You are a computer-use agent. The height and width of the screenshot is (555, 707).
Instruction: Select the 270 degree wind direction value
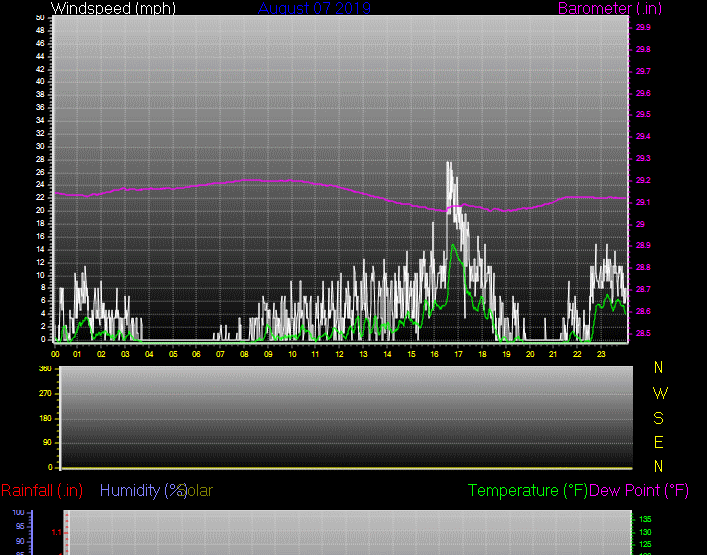pyautogui.click(x=45, y=394)
